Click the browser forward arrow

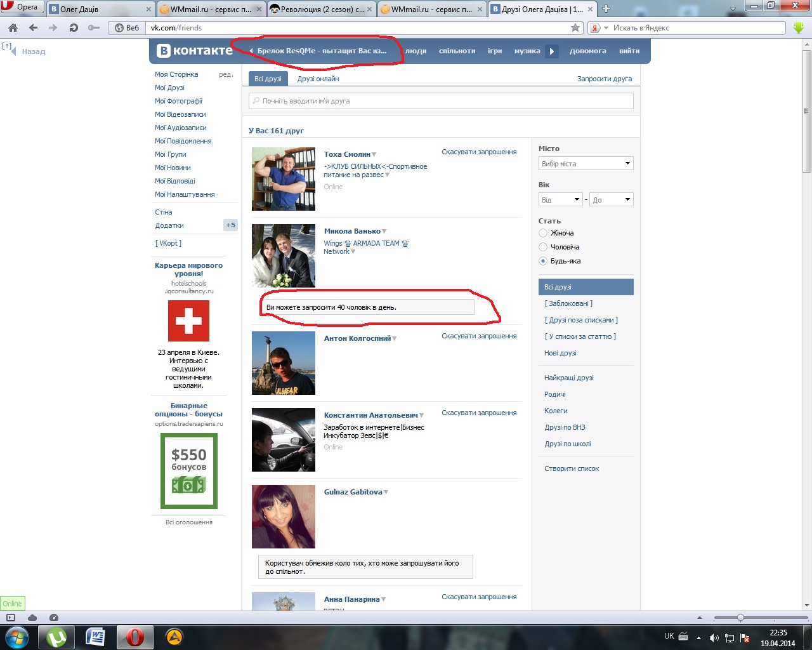coord(53,28)
